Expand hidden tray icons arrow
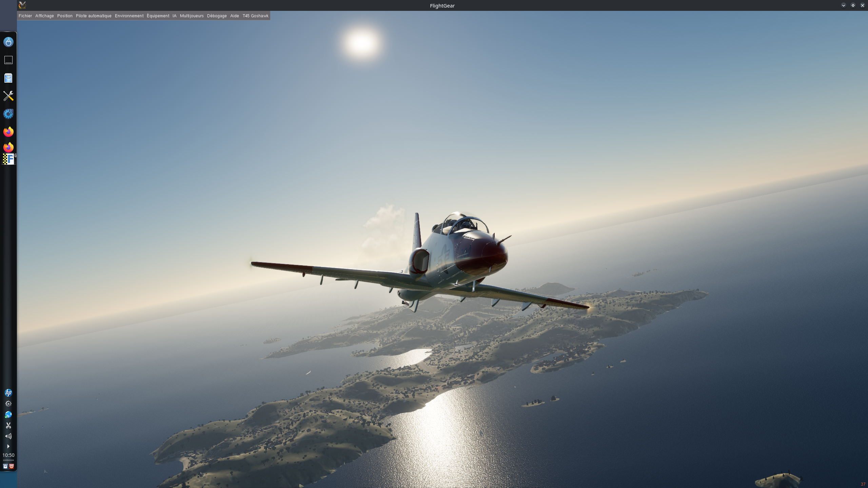 (8, 446)
